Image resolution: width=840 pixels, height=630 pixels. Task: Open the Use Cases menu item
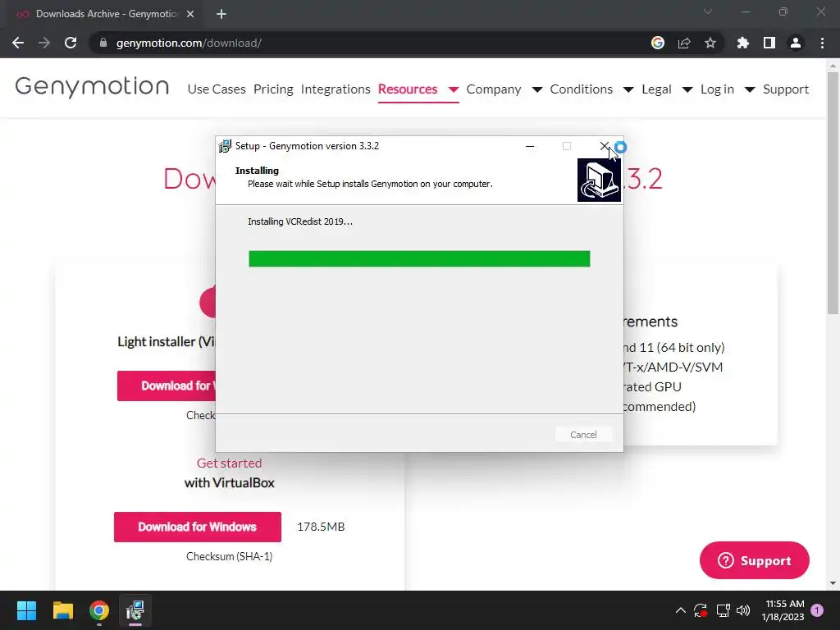click(x=217, y=89)
